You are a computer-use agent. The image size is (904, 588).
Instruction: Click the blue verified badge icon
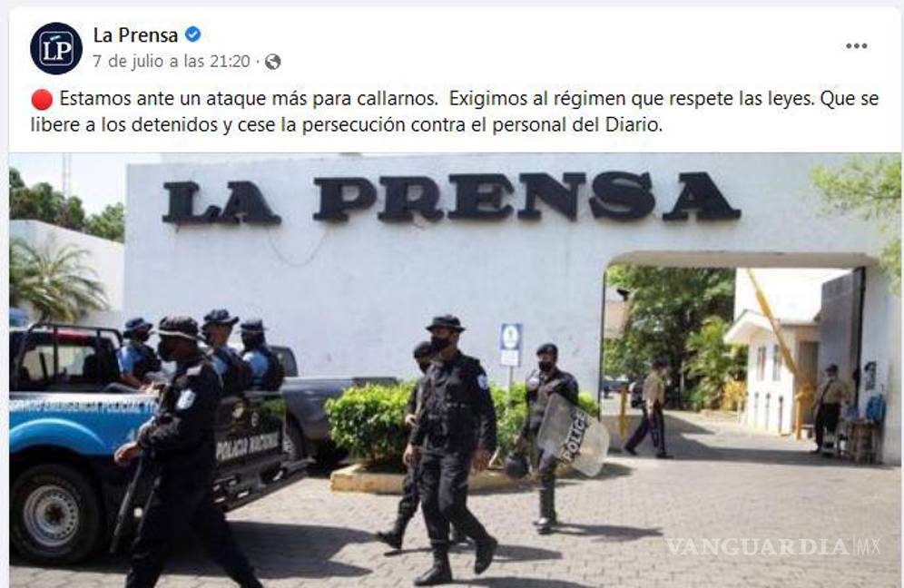point(192,34)
